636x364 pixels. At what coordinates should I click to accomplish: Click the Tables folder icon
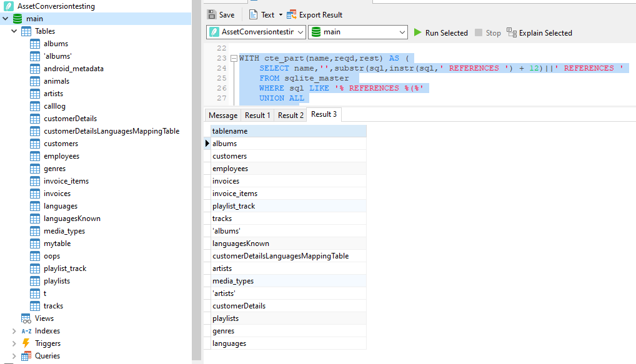tap(26, 31)
